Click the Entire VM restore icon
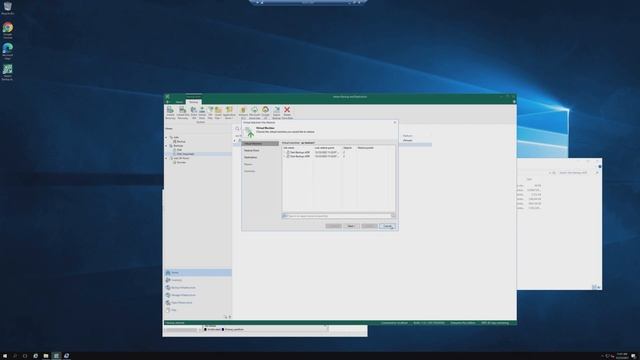This screenshot has height=360, width=640. pyautogui.click(x=194, y=112)
